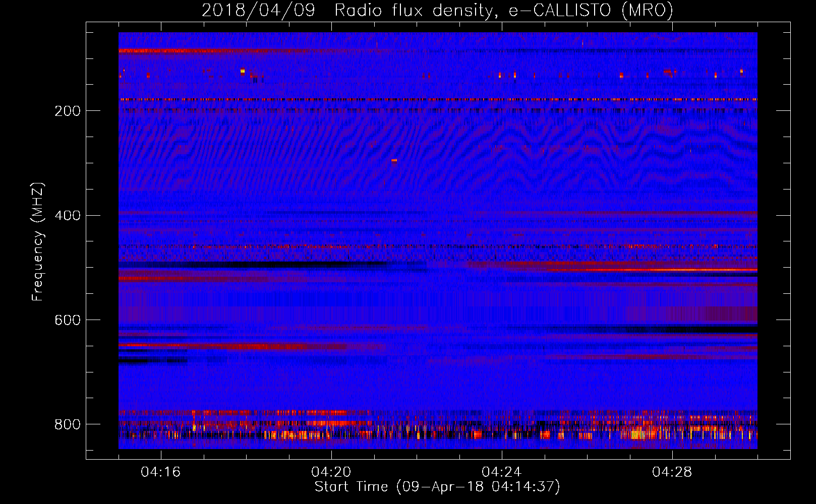
Task: Click the 04:20 time tick label
Action: pos(331,472)
